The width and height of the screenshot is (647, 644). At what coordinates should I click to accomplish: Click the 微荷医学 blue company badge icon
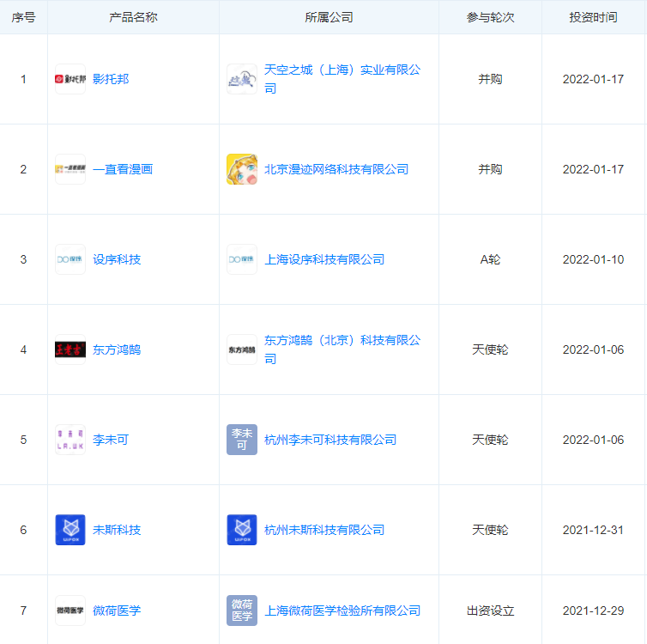tap(242, 611)
